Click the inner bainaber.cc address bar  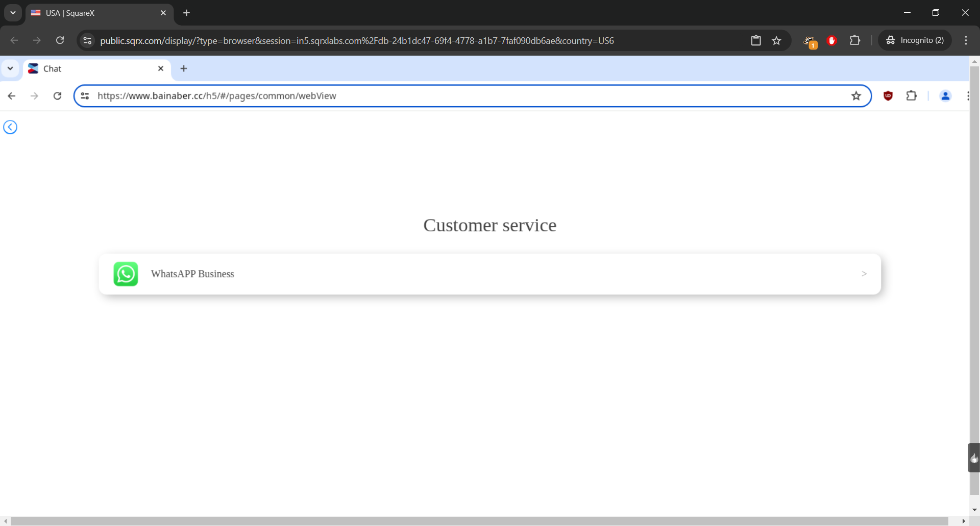coord(459,96)
